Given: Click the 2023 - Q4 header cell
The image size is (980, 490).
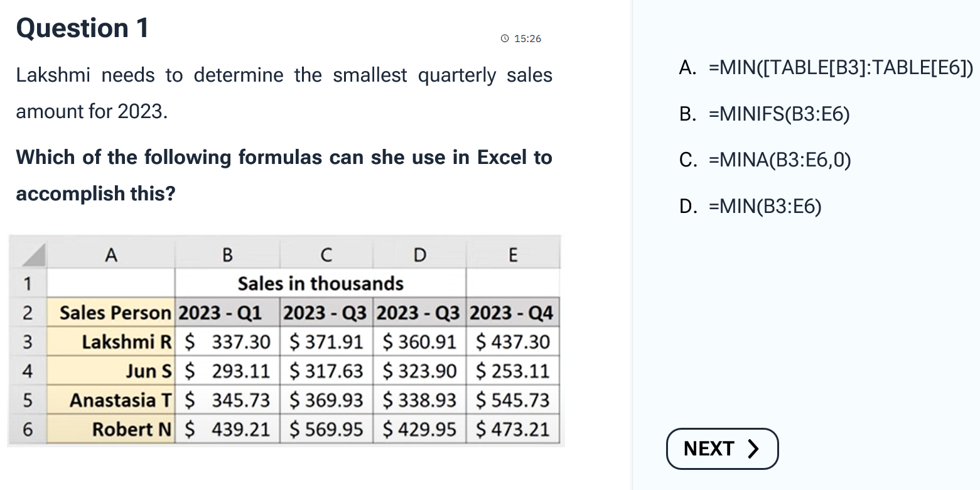Looking at the screenshot, I should click(512, 312).
